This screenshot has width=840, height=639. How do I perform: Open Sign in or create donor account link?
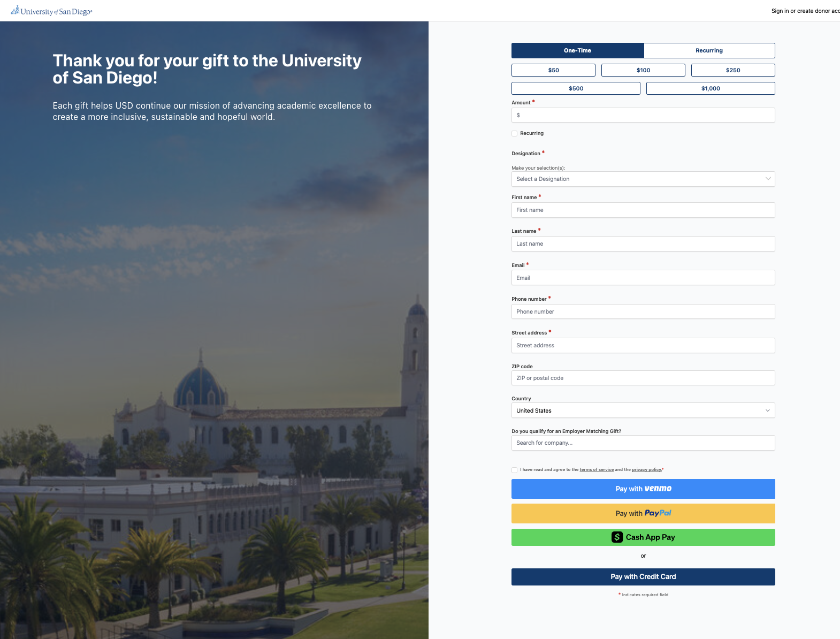(x=805, y=11)
